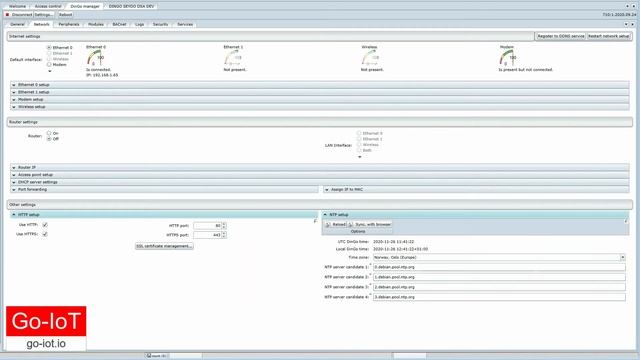Toggle the Use HTTP checkbox
Image resolution: width=640 pixels, height=360 pixels.
(x=45, y=225)
